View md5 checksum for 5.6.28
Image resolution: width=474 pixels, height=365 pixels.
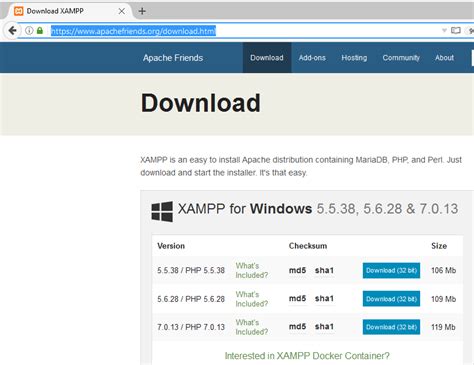[x=297, y=298]
